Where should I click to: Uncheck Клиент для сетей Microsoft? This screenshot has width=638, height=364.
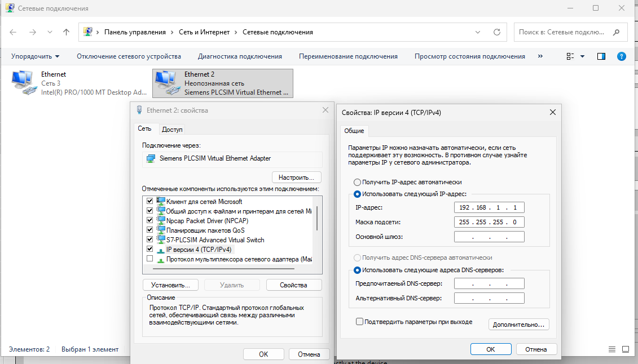click(x=149, y=201)
